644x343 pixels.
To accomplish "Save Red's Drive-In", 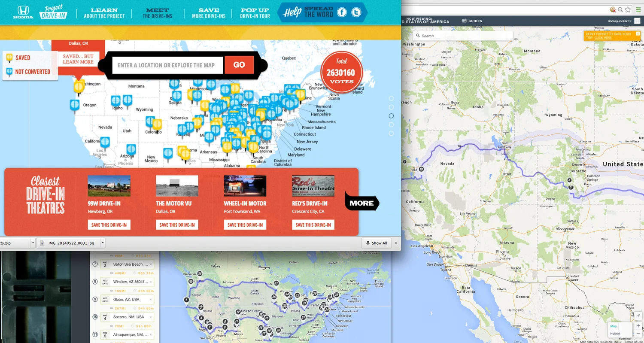I will 313,225.
